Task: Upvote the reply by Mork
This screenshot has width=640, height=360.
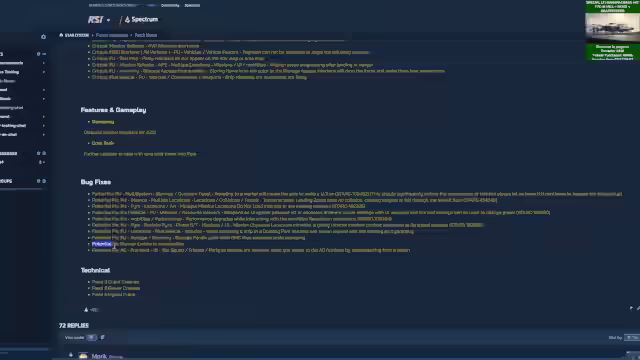Action: point(71,355)
